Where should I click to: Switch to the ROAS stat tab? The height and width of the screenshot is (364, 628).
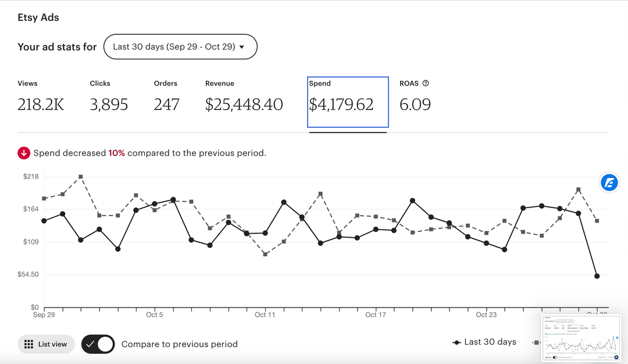click(x=415, y=97)
